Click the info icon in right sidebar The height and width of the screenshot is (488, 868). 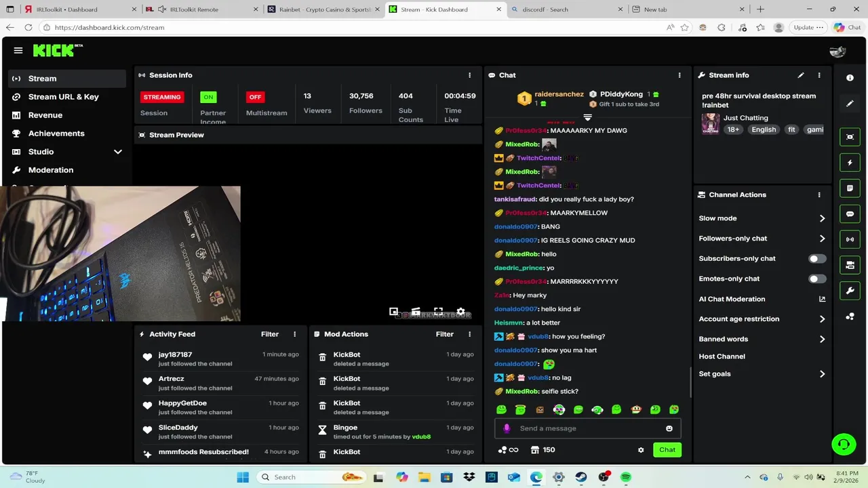(x=850, y=78)
